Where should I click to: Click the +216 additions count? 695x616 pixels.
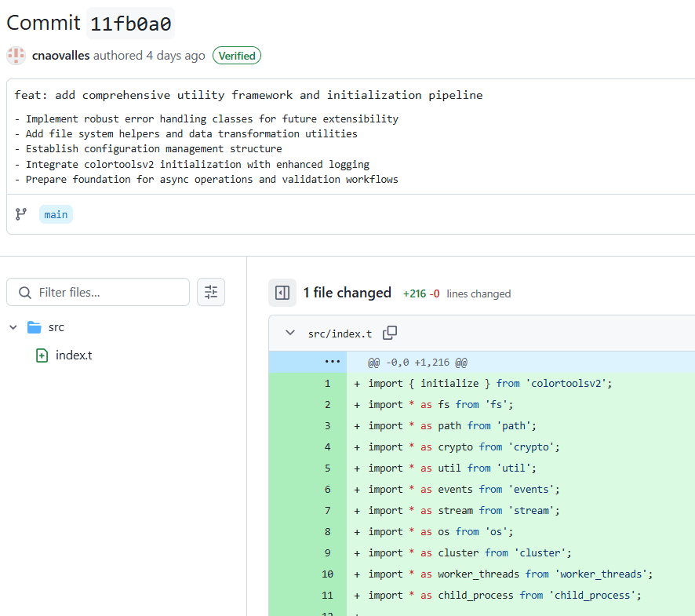click(414, 293)
